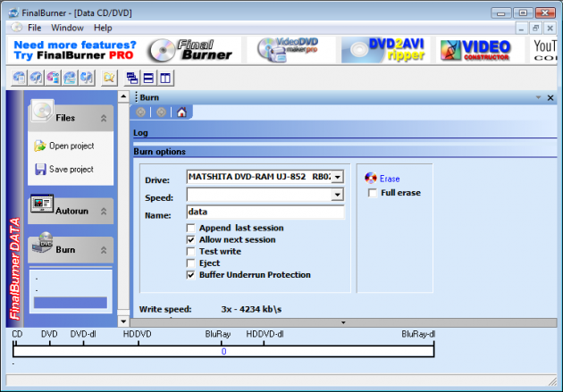
Task: Restore the inner document window
Action: [535, 28]
